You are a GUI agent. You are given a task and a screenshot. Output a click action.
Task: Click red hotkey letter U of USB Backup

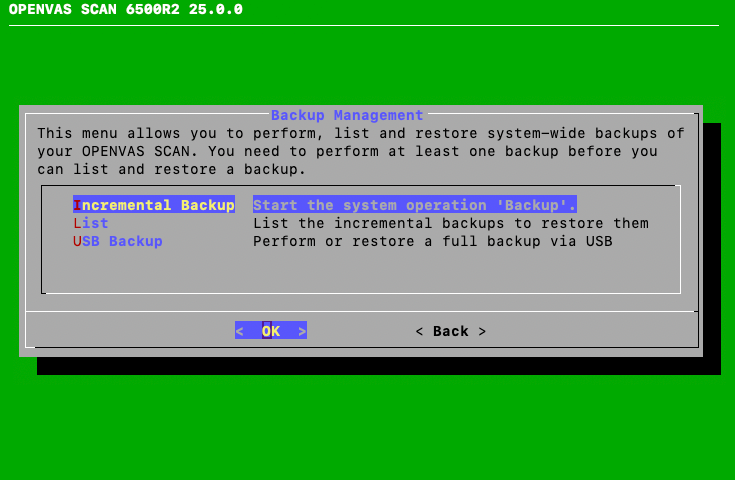[x=77, y=241]
